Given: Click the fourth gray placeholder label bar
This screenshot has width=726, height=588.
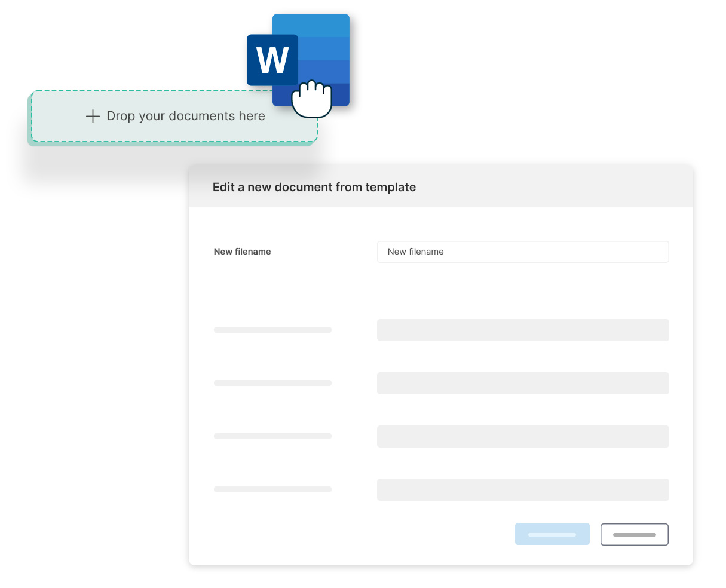Looking at the screenshot, I should coord(272,489).
